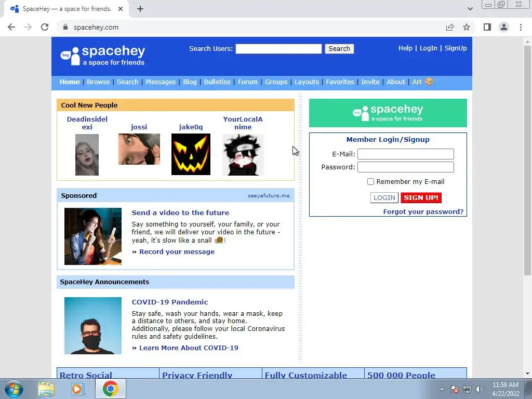Go to the Messages nav item
532x399 pixels.
click(x=161, y=82)
